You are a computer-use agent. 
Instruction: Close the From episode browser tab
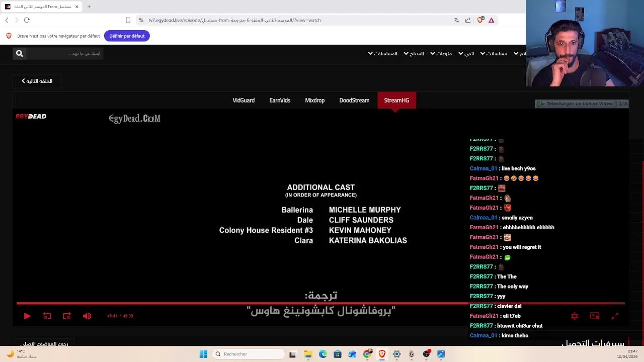pos(76,7)
